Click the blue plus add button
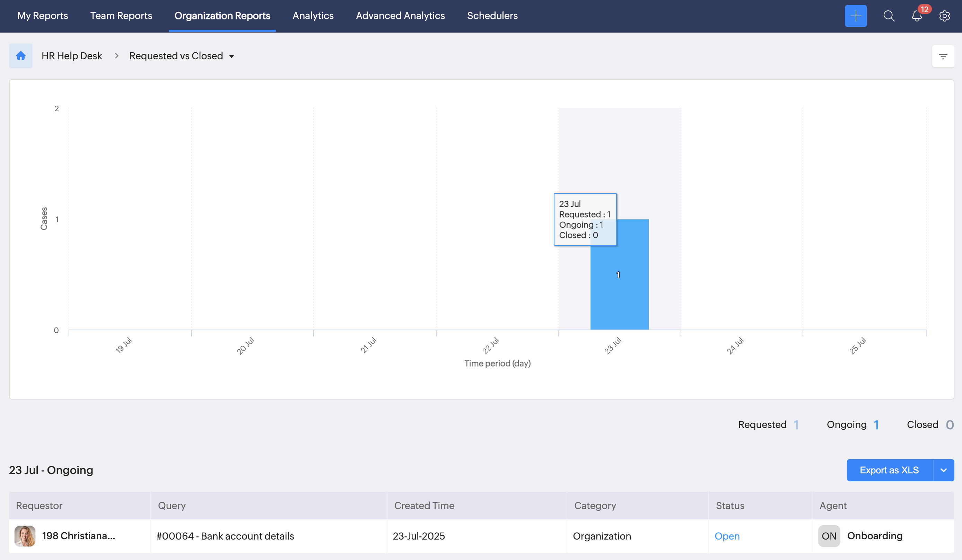 pyautogui.click(x=856, y=16)
